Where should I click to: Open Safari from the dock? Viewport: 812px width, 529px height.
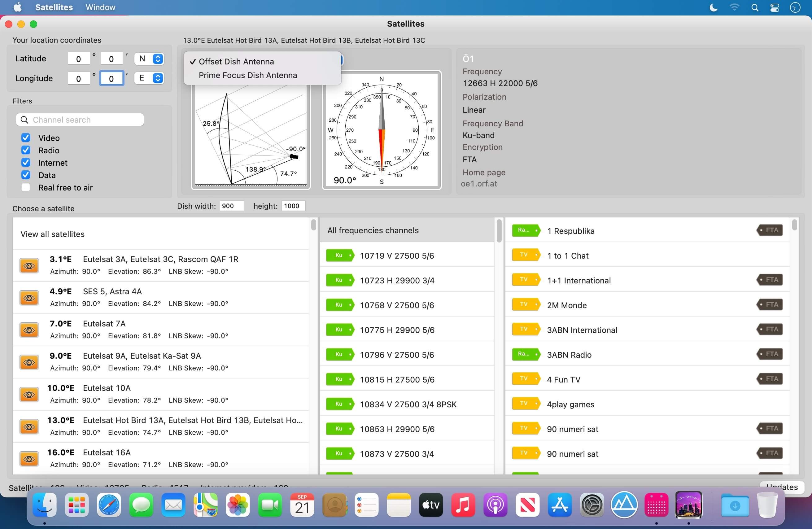[x=109, y=505]
